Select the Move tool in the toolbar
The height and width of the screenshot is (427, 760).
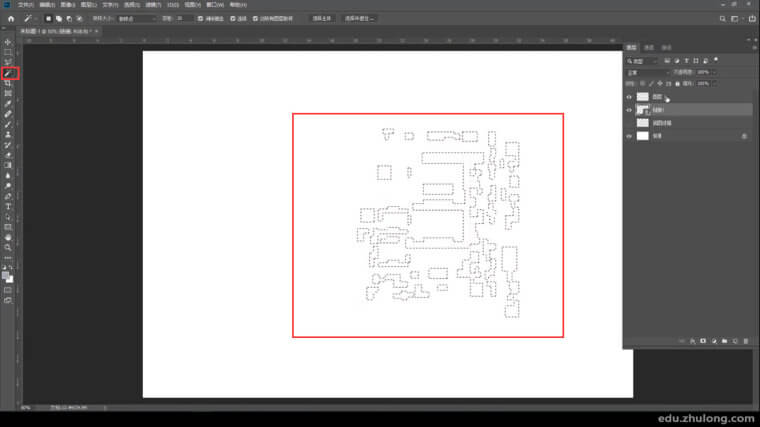[8, 42]
